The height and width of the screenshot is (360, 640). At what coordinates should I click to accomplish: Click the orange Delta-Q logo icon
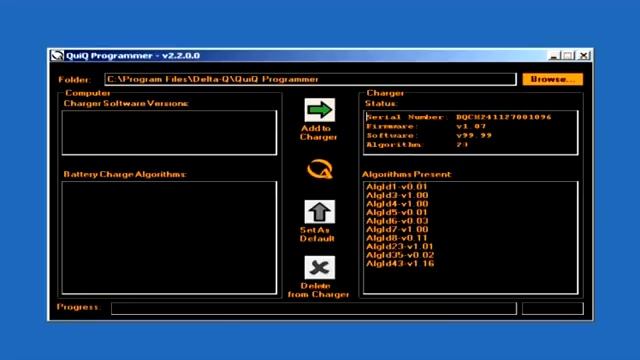[x=320, y=169]
